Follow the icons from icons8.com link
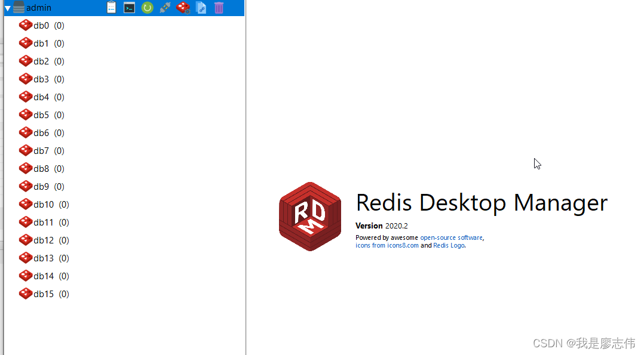Viewport: 644px width, 355px height. [x=387, y=245]
